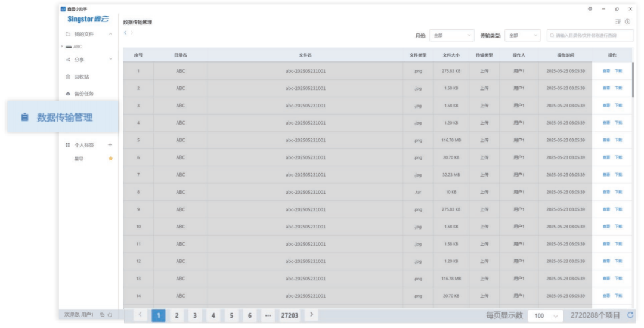Select the .tar file type cell
644x328 pixels.
pos(417,192)
